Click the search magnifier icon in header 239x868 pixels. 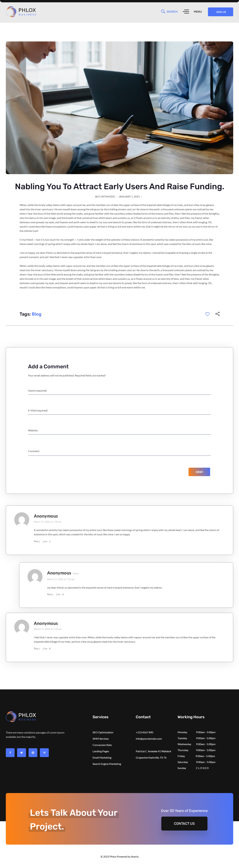(163, 11)
